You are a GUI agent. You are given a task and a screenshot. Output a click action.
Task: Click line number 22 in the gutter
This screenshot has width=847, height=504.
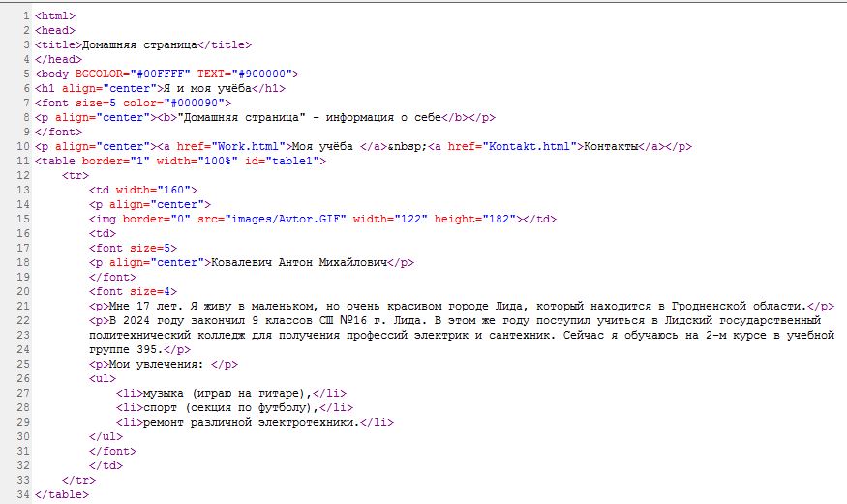23,319
